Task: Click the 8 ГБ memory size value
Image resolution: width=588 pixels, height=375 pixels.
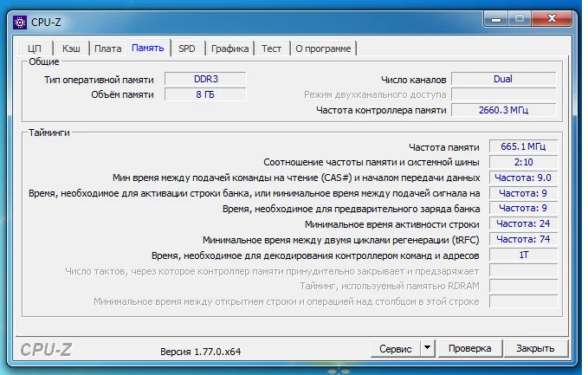Action: (x=205, y=94)
